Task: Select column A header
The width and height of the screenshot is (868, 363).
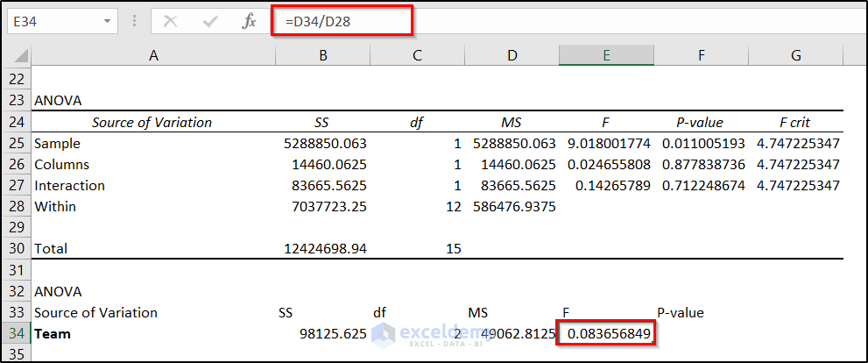Action: (153, 55)
